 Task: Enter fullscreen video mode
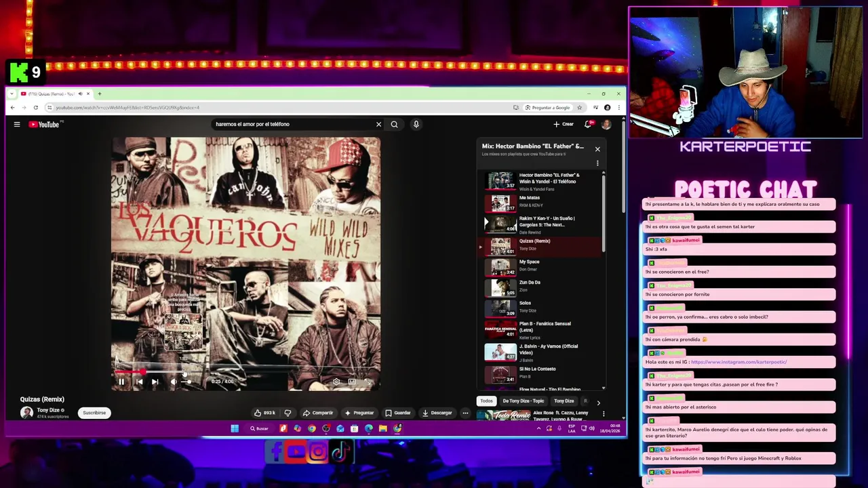pos(367,382)
